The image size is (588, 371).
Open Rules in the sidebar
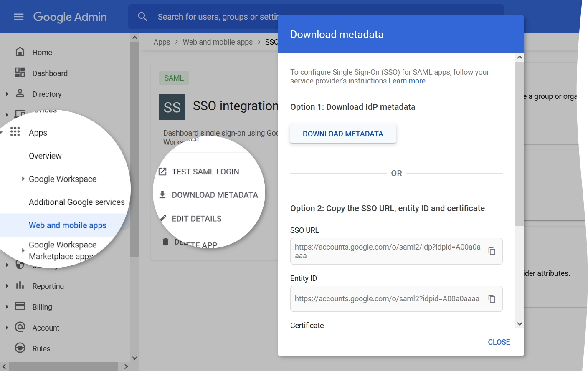point(41,348)
